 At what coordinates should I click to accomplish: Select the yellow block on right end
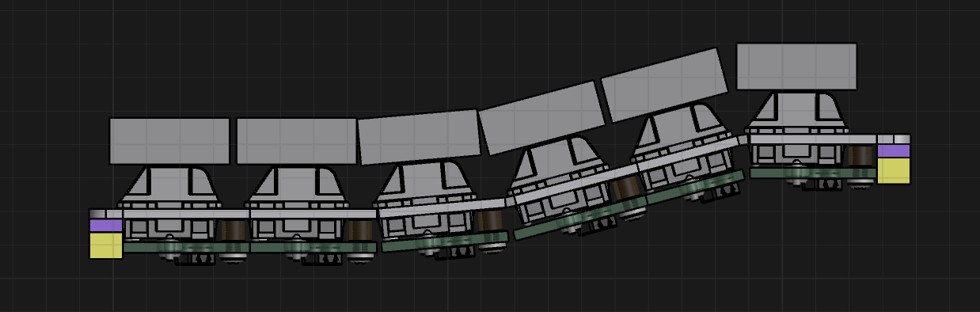pyautogui.click(x=894, y=170)
